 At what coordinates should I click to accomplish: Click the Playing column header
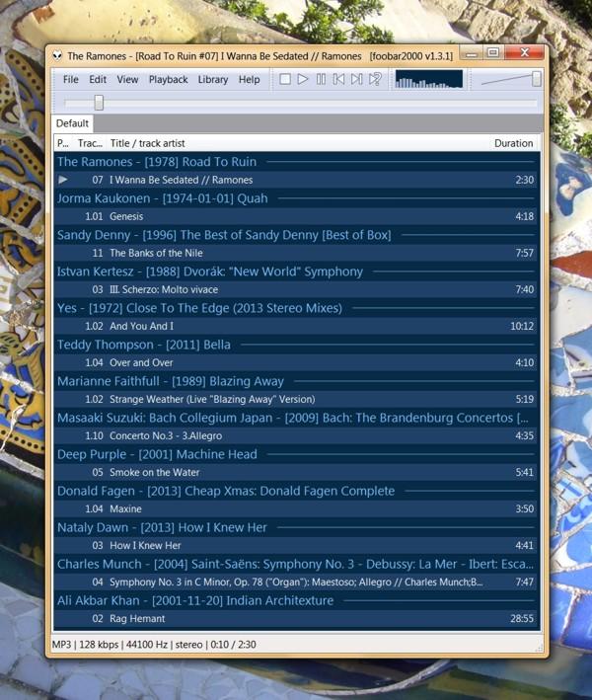point(63,143)
